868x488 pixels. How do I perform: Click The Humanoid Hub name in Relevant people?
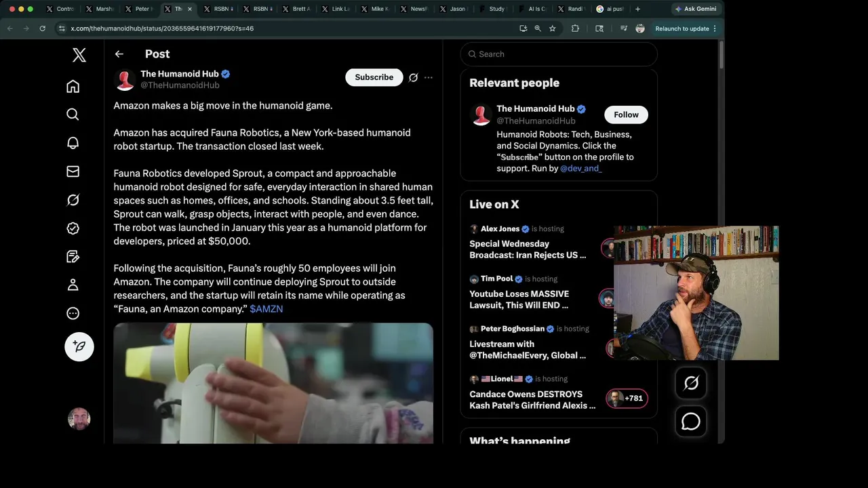(536, 108)
